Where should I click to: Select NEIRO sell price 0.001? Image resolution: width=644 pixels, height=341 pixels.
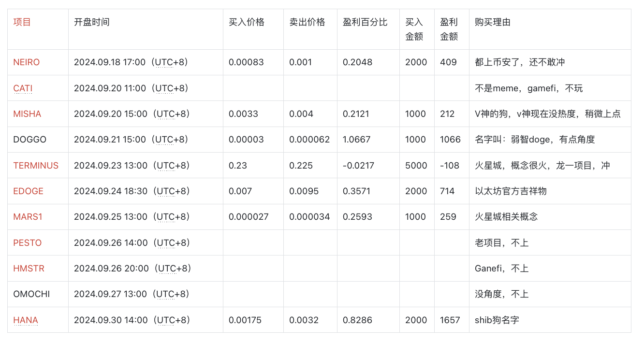301,62
